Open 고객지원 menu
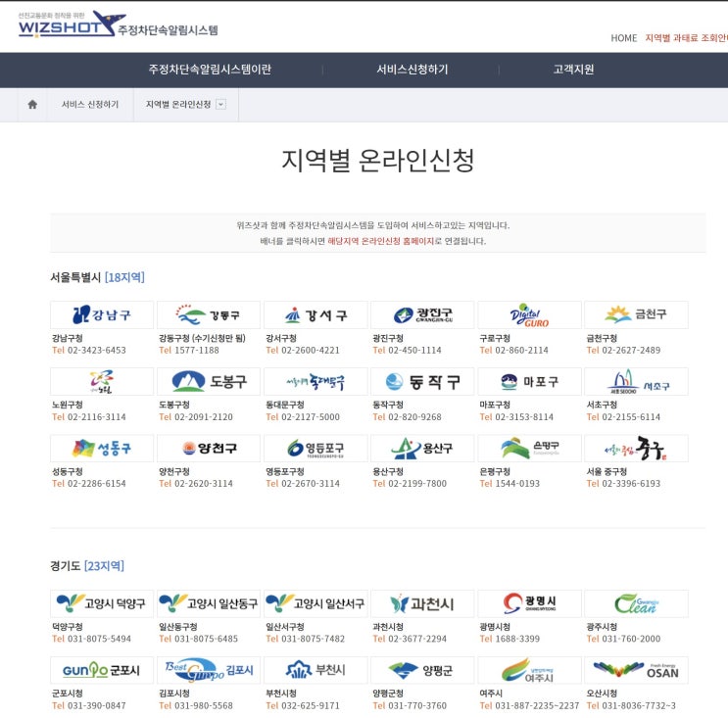Screen dimensions: 728x718 (x=573, y=70)
